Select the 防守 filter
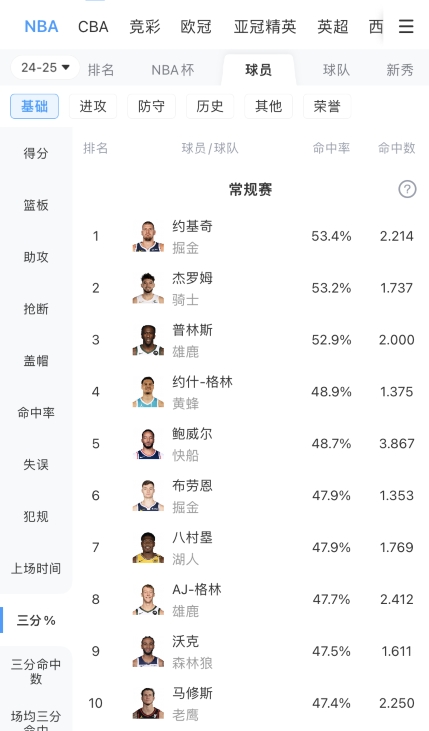 pyautogui.click(x=152, y=106)
